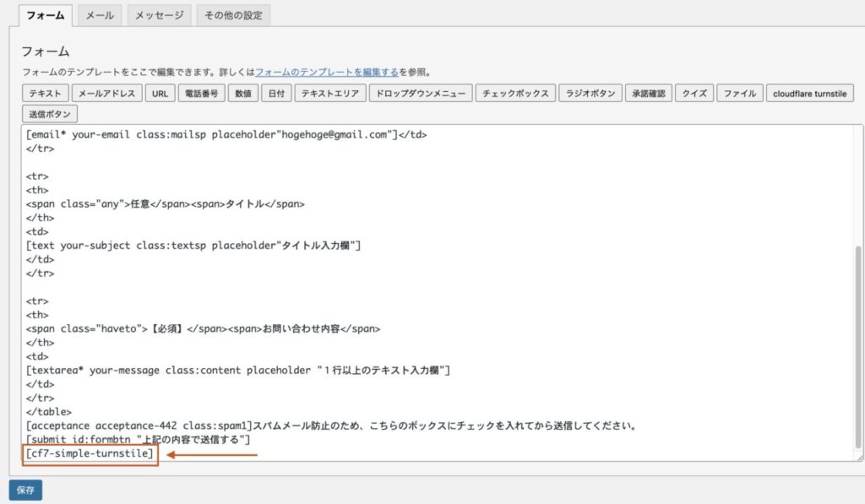Insert a ドロップダウンメニュー tag
The width and height of the screenshot is (865, 504).
click(421, 93)
